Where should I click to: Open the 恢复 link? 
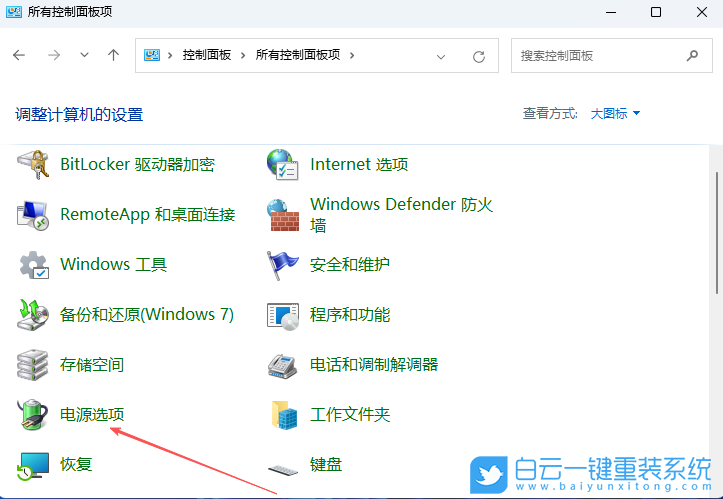pyautogui.click(x=77, y=464)
